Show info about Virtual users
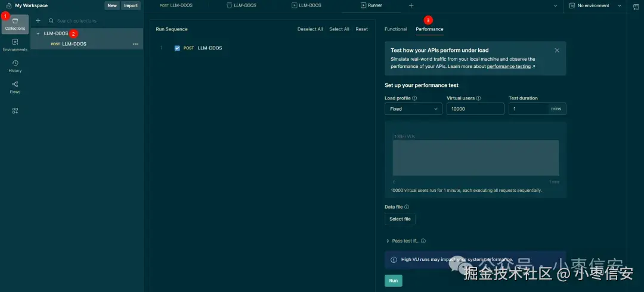644x292 pixels. click(x=478, y=98)
